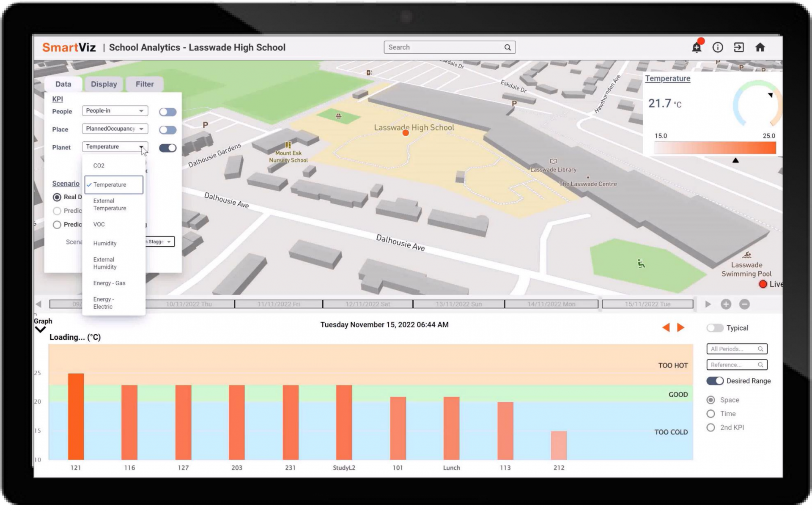Switch to the Display tab
The image size is (812, 511).
pos(104,84)
